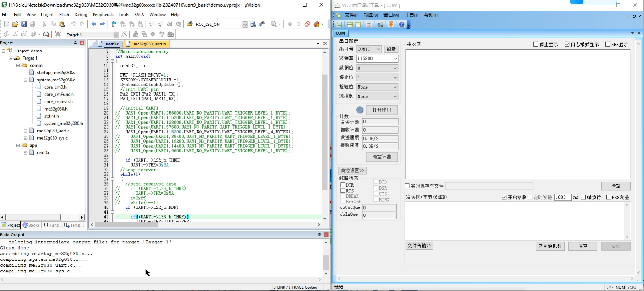644x291 pixels.
Task: Open 校验位 None dropdown
Action: pyautogui.click(x=395, y=87)
